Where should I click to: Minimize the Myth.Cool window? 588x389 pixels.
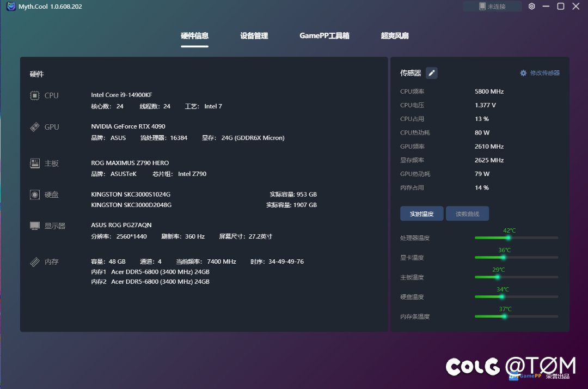546,7
